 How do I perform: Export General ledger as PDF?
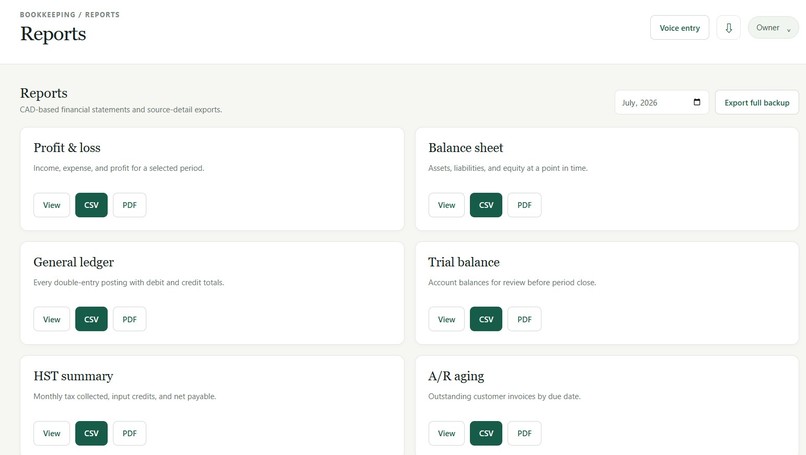pyautogui.click(x=130, y=319)
